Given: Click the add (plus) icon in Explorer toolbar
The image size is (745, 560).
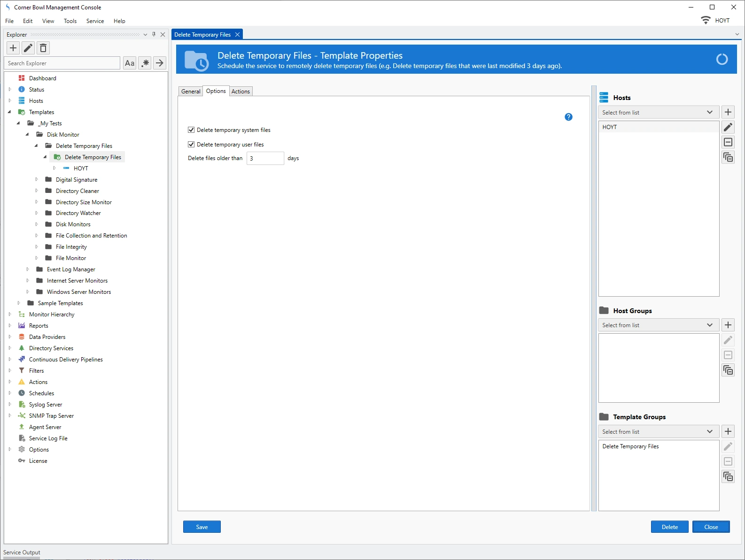Looking at the screenshot, I should (13, 48).
